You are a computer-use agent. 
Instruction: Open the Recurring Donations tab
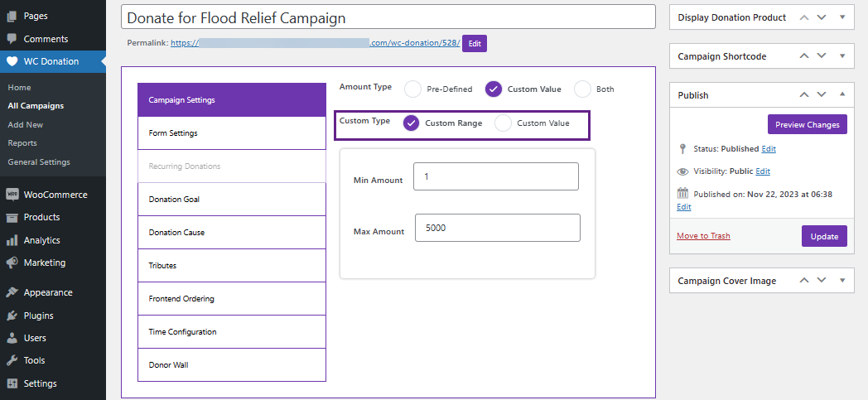point(232,166)
